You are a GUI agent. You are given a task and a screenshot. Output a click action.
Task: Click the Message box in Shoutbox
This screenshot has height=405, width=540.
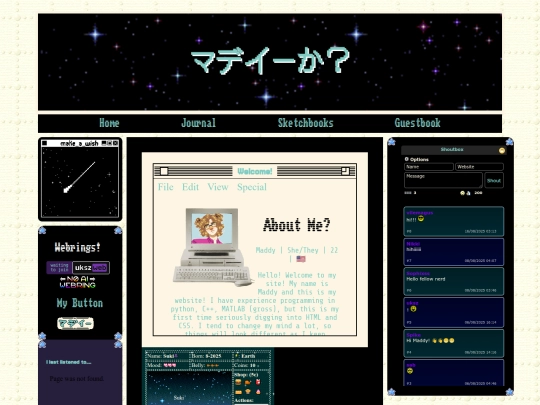click(x=443, y=180)
